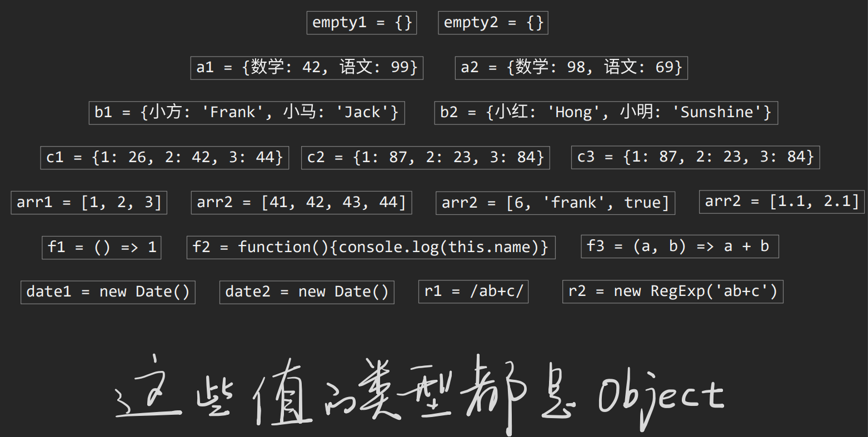Select the array box [6, 'frank', true]
The image size is (868, 437).
click(555, 203)
